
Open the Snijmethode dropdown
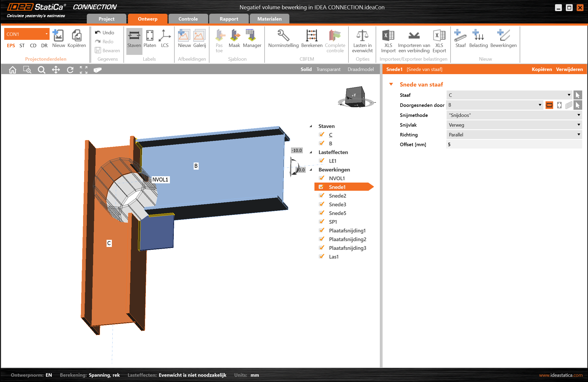coord(514,115)
